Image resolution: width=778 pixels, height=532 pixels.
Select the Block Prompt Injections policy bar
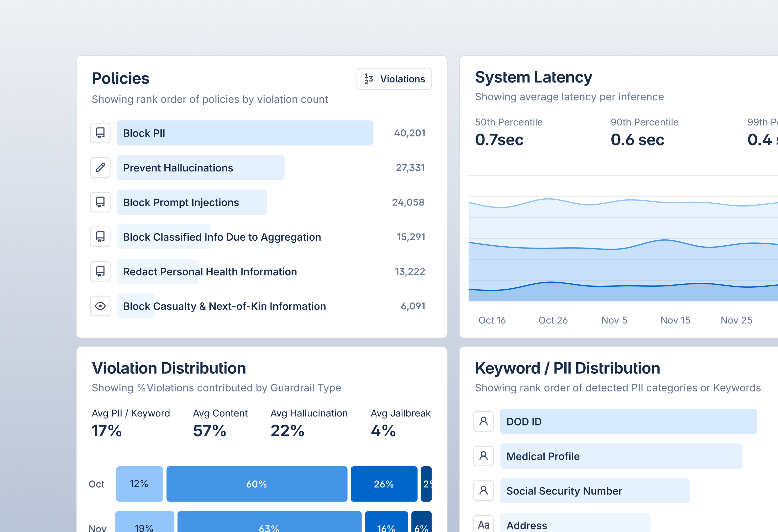pyautogui.click(x=192, y=202)
